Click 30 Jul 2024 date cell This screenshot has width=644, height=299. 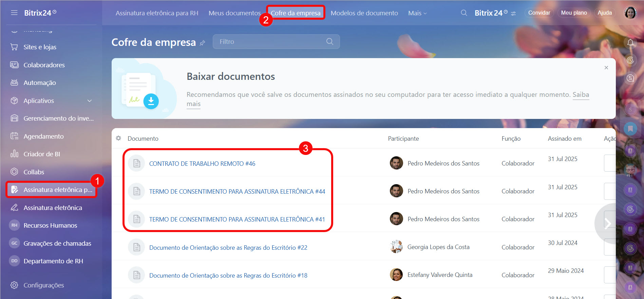[563, 243]
